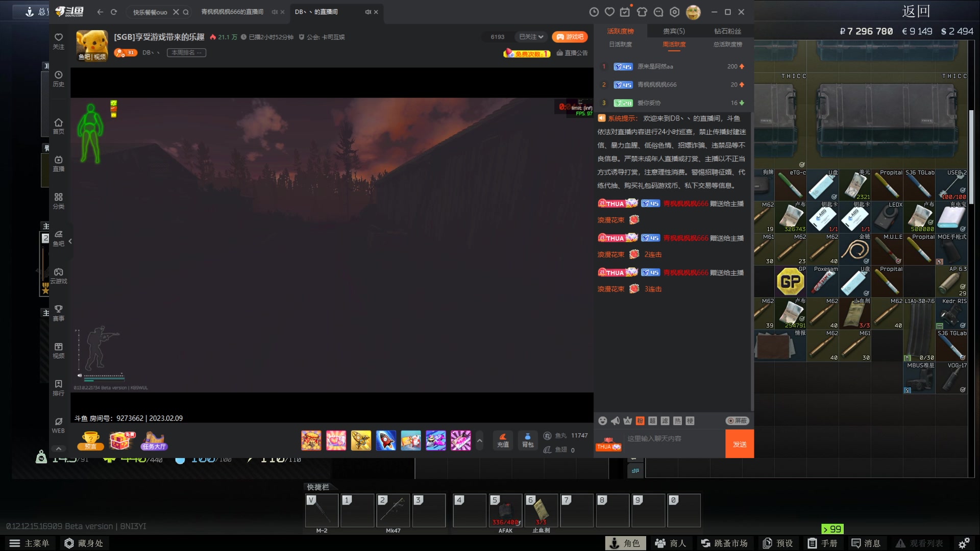Open 分类 categories in sidebar
The width and height of the screenshot is (980, 551).
[x=59, y=201]
